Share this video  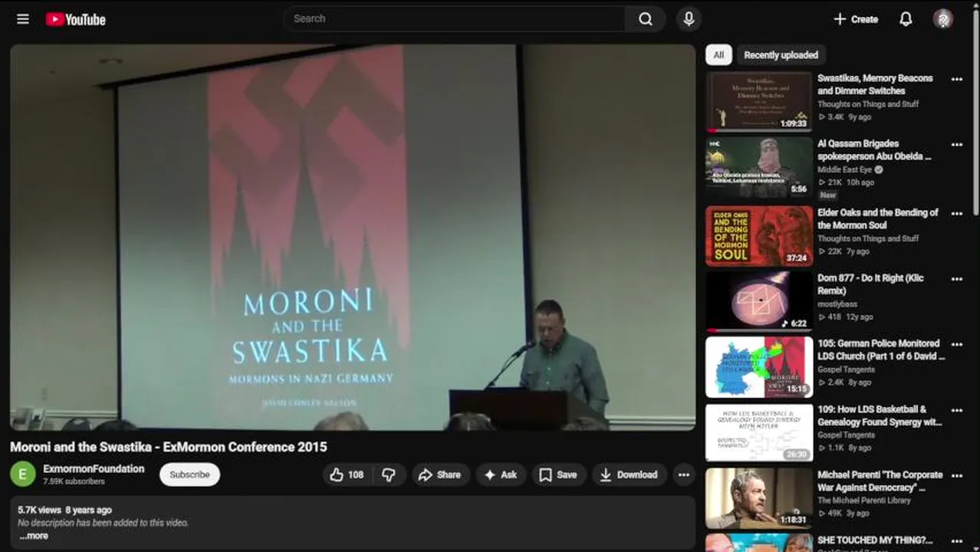point(439,475)
